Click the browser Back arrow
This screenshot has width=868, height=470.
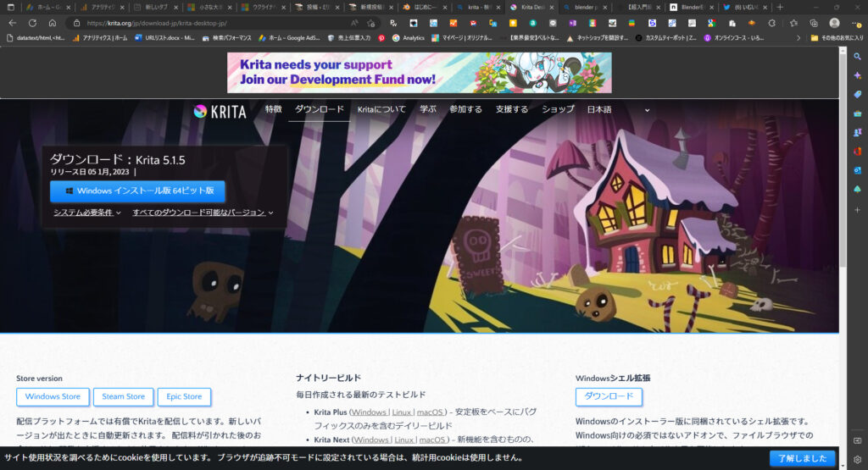[13, 23]
